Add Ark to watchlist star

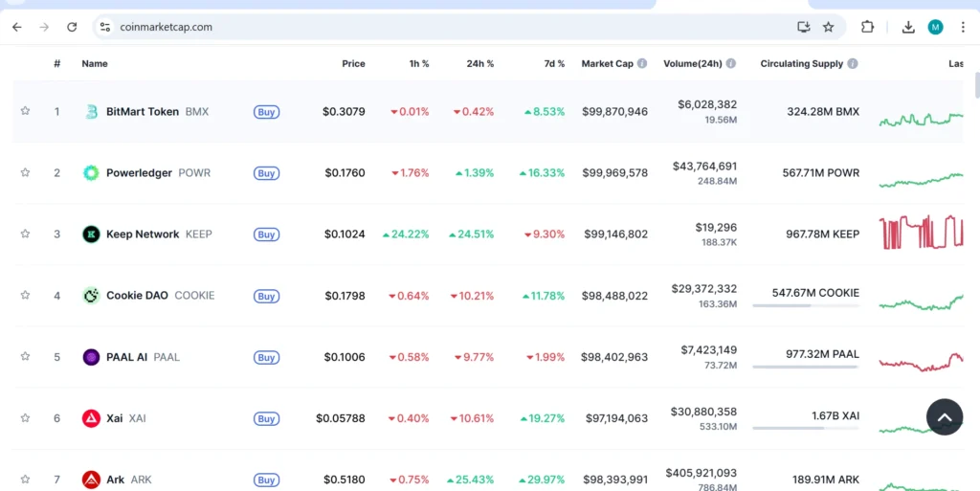[x=25, y=480]
